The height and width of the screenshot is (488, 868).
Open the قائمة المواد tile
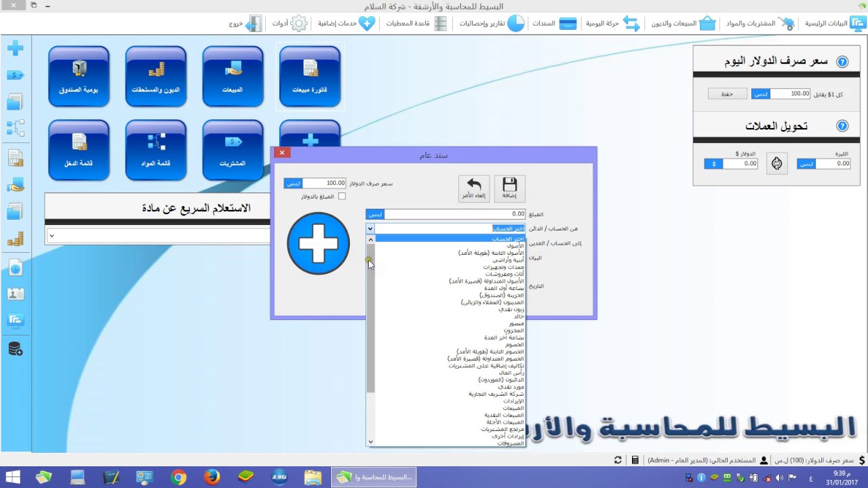click(x=156, y=150)
